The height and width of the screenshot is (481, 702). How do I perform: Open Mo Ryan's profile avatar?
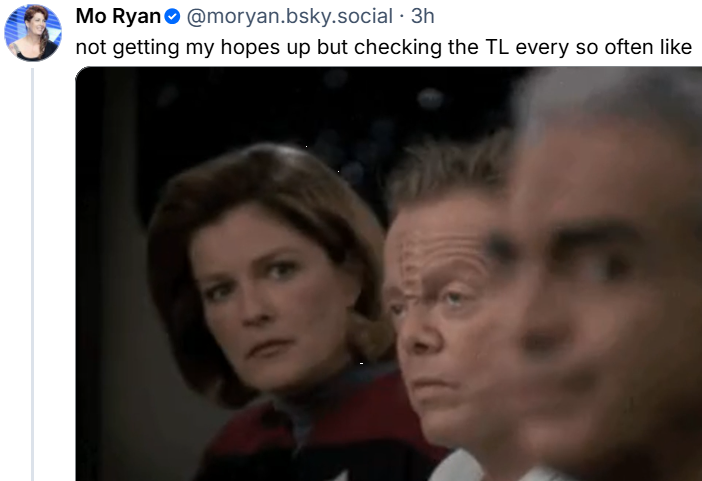[33, 33]
